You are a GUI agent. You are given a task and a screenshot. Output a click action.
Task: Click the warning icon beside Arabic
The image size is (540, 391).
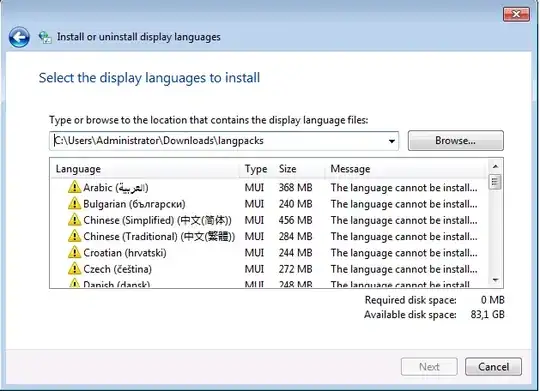(x=74, y=187)
